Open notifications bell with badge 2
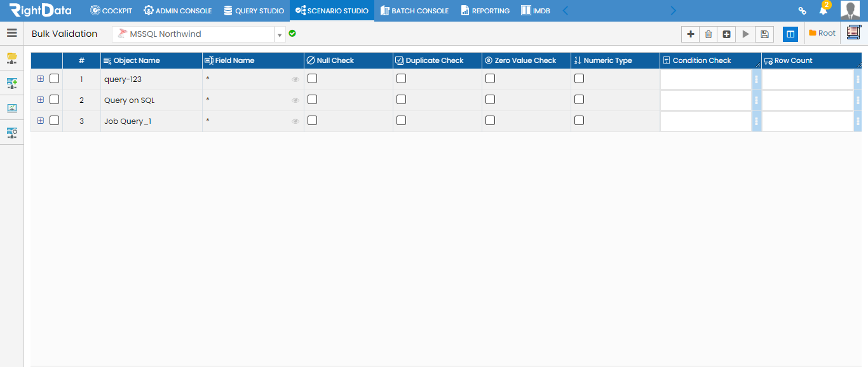The width and height of the screenshot is (868, 367). (x=824, y=10)
